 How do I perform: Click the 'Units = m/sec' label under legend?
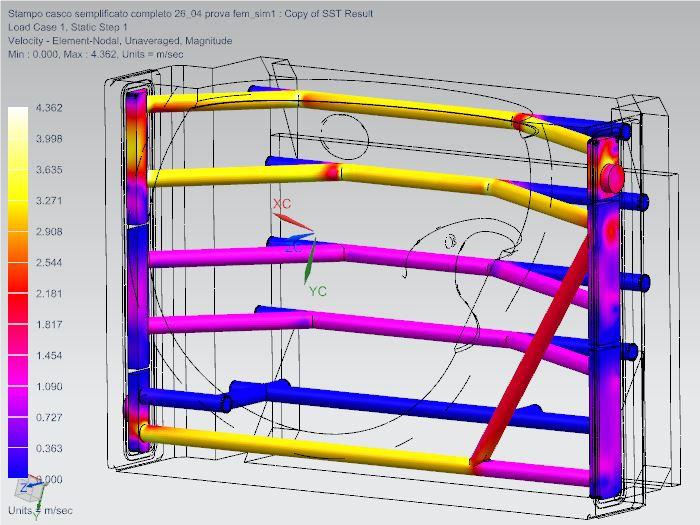(40, 511)
